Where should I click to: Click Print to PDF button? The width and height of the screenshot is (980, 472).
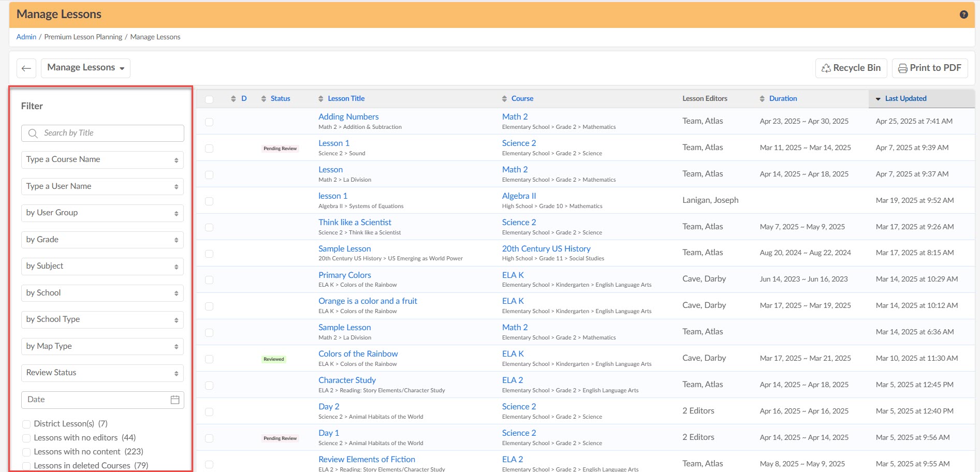click(x=930, y=68)
